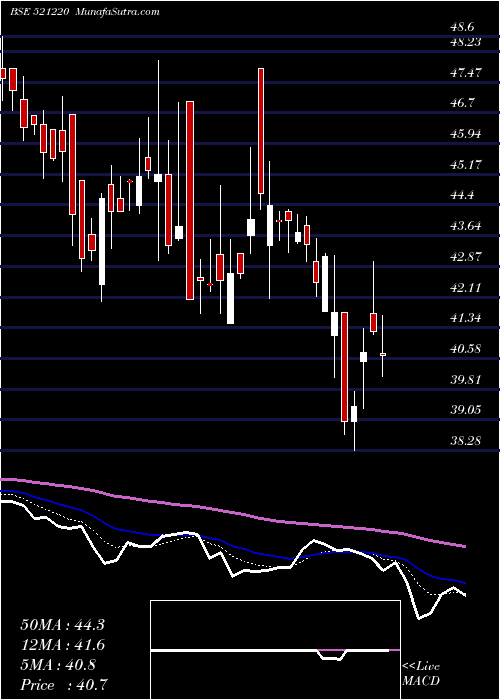Click the 48.23 price axis label
This screenshot has height=700, width=500.
466,42
